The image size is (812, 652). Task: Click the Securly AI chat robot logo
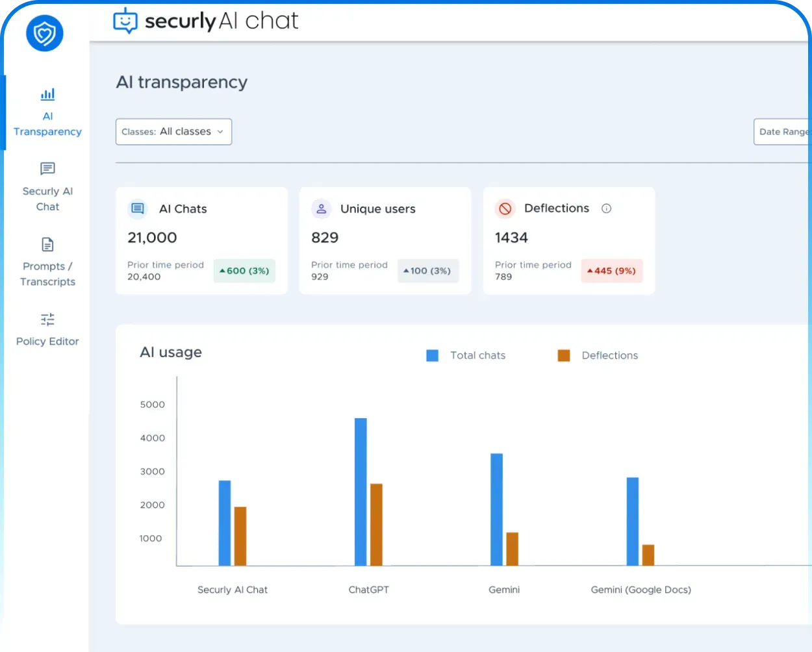coord(125,21)
